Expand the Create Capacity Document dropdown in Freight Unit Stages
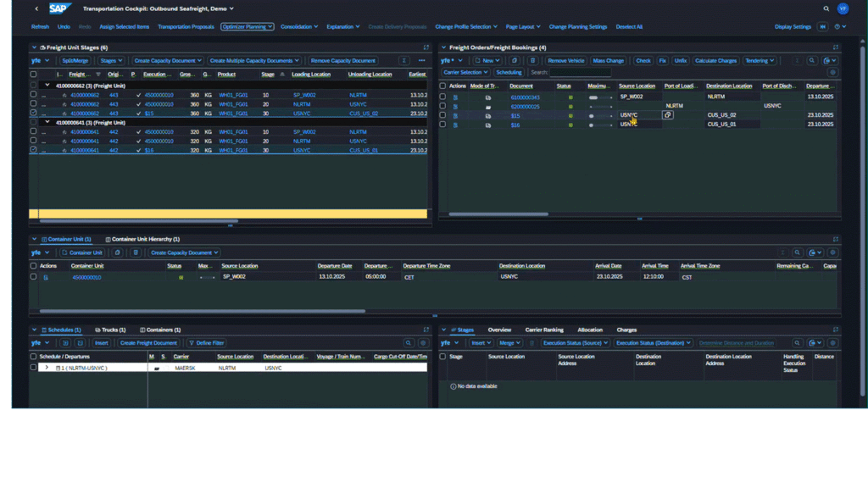The width and height of the screenshot is (868, 488). point(168,61)
